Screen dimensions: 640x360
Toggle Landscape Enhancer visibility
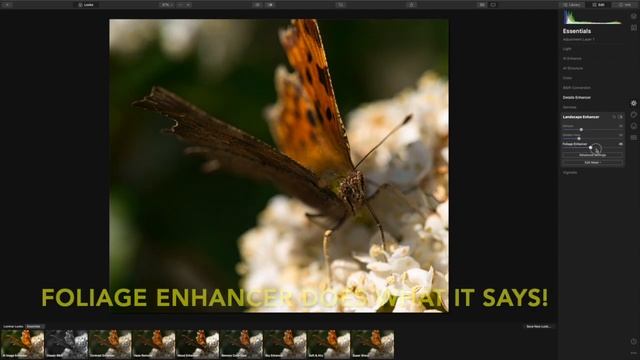click(620, 117)
